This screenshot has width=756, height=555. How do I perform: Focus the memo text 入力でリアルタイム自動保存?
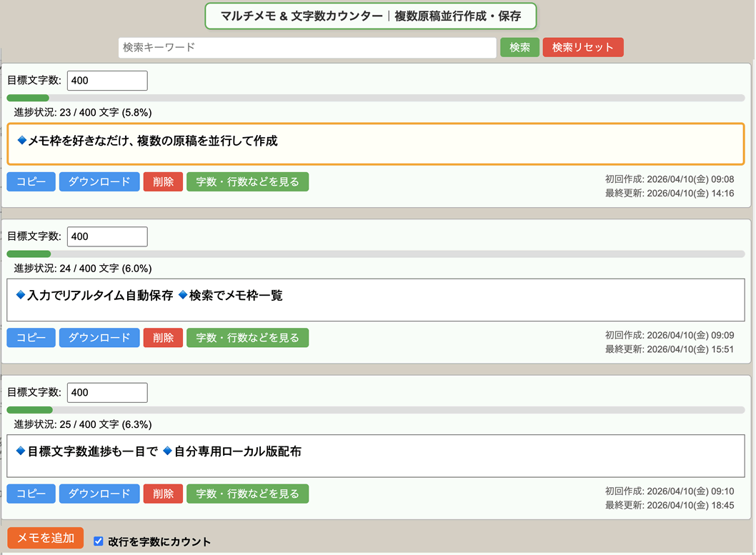[x=376, y=300]
